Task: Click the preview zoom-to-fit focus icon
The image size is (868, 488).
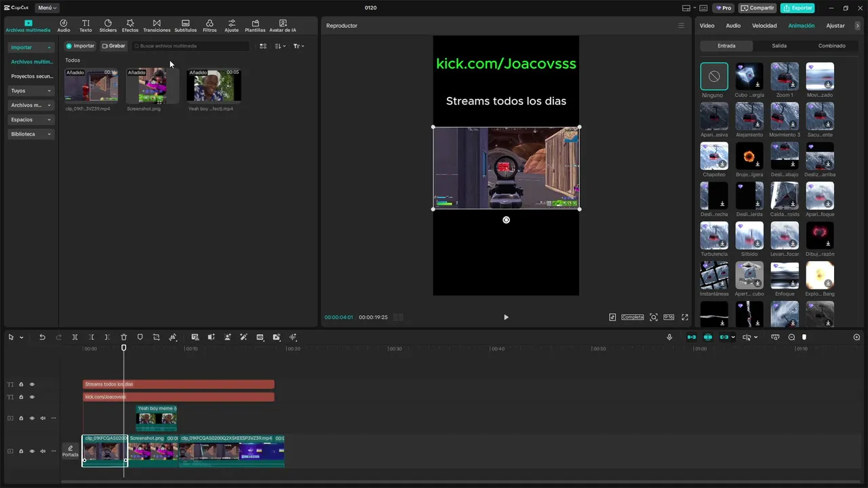Action: pos(654,317)
